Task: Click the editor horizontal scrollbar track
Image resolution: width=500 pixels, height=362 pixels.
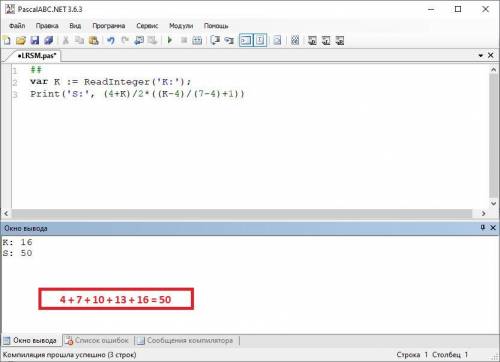Action: [242, 213]
